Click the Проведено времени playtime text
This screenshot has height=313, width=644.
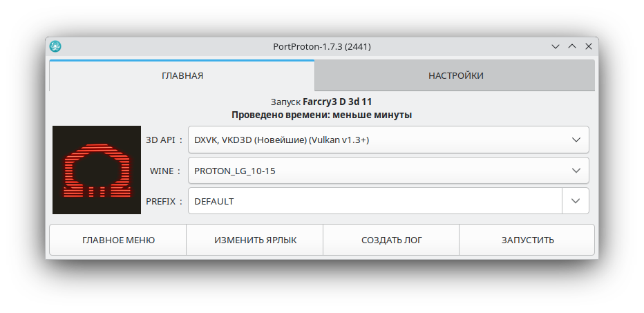[322, 115]
